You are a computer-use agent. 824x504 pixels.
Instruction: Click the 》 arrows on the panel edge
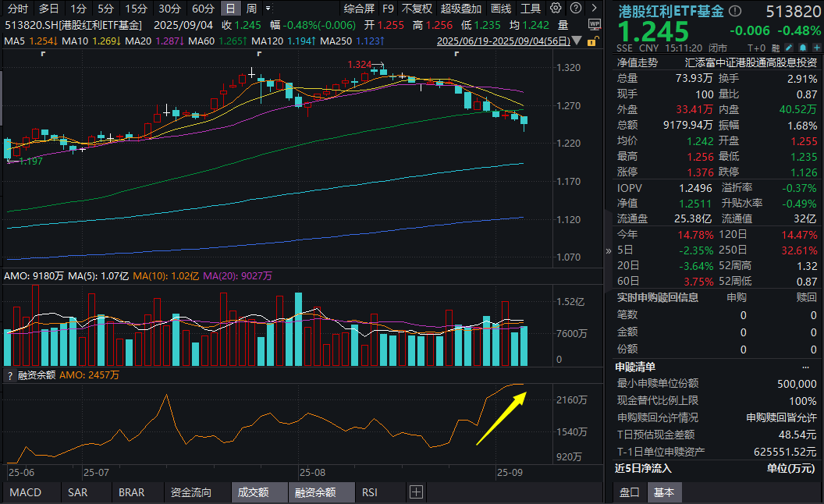pos(607,251)
